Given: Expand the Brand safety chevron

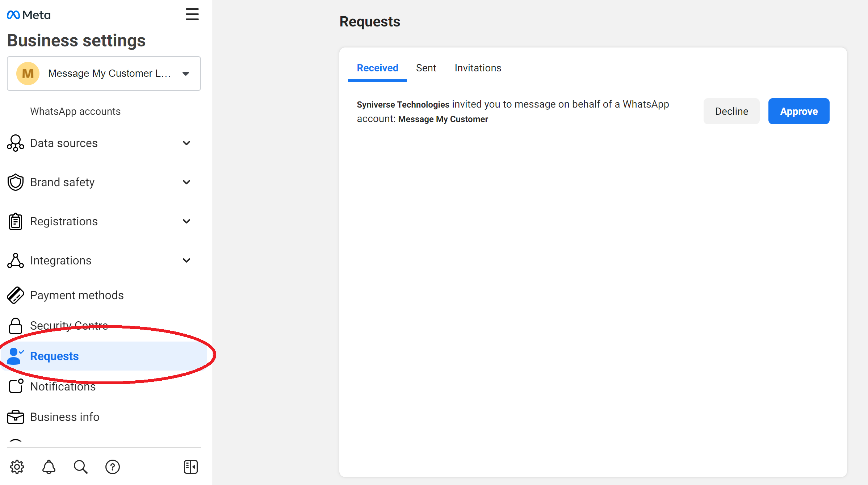Looking at the screenshot, I should click(x=186, y=182).
